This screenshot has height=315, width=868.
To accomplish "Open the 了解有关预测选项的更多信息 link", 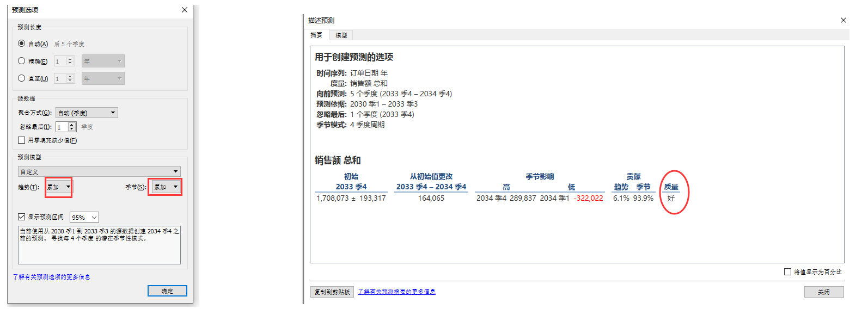I will click(52, 277).
